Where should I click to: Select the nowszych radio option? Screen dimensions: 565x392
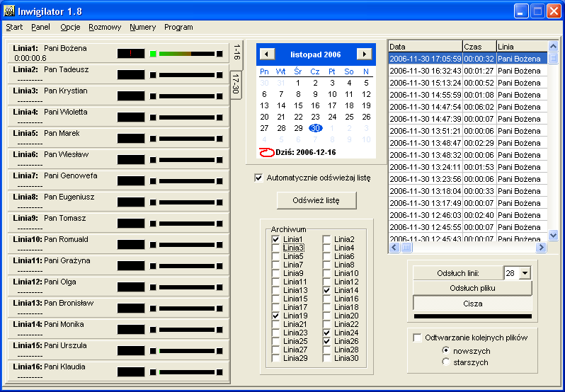(x=446, y=350)
